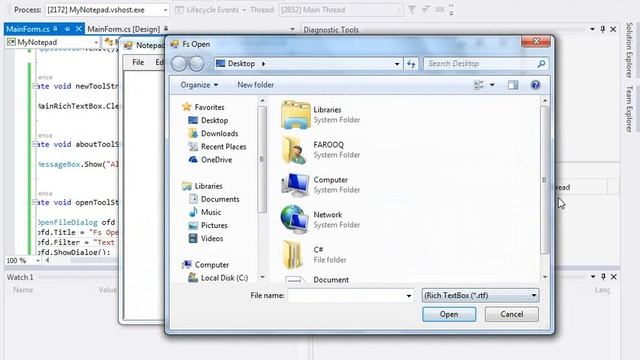640x360 pixels.
Task: Switch to MainForm.cs tab
Action: point(28,29)
